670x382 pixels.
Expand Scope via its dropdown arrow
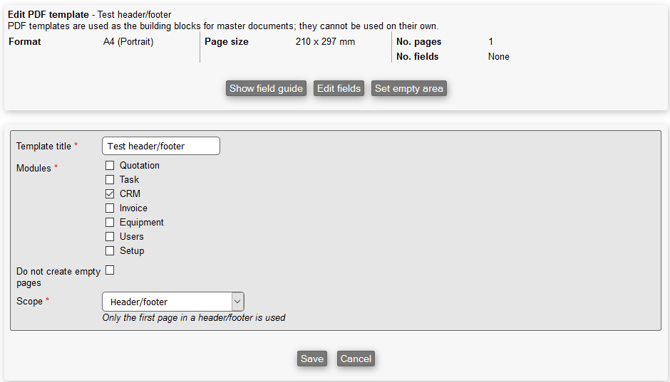(x=238, y=302)
